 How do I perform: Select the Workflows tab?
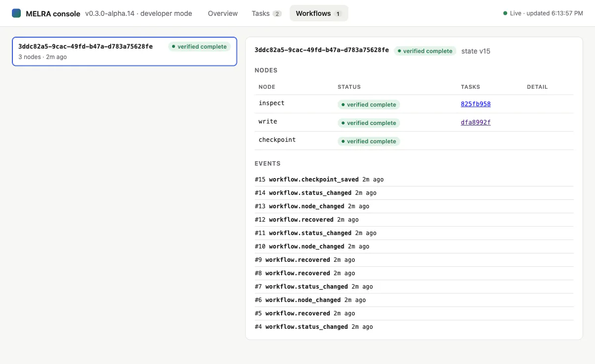click(319, 13)
